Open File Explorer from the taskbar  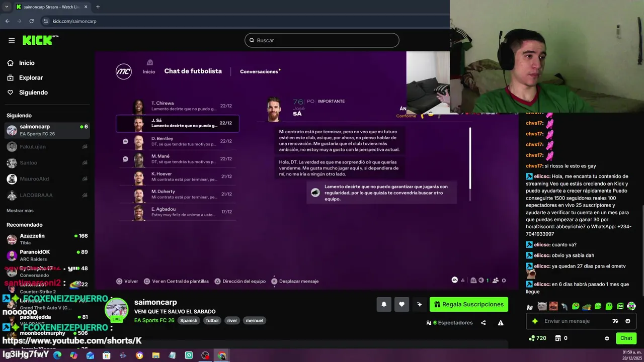(x=156, y=355)
